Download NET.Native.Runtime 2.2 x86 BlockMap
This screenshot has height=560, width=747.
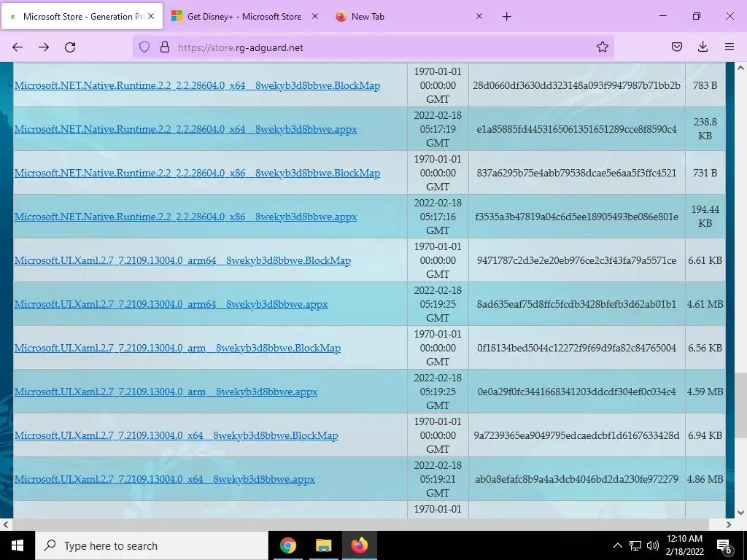(x=197, y=174)
